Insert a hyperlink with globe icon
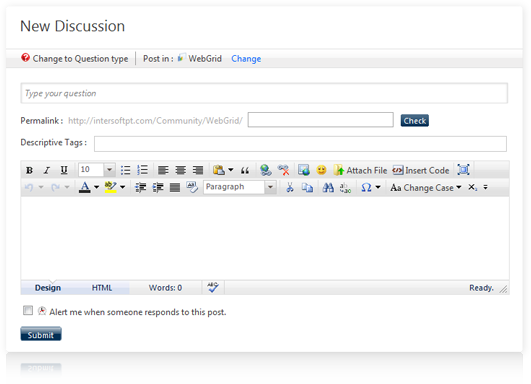This screenshot has height=384, width=531. click(x=266, y=170)
